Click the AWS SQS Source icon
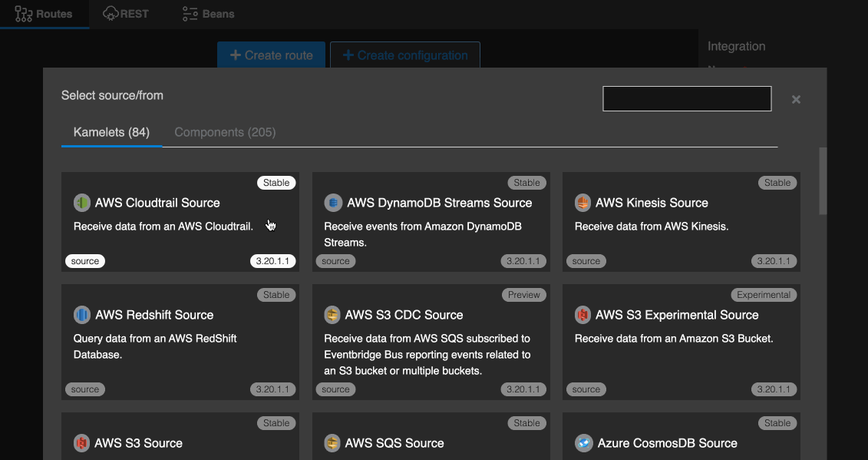The image size is (868, 460). (x=332, y=443)
